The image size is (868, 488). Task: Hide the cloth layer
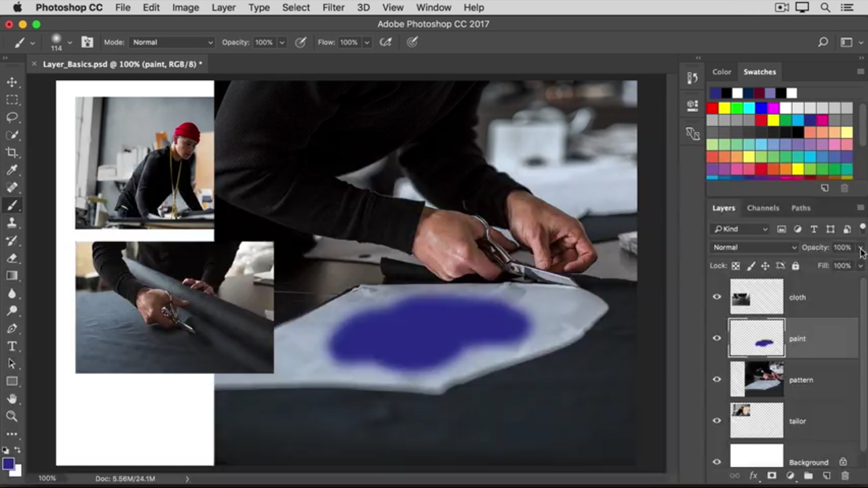[717, 297]
